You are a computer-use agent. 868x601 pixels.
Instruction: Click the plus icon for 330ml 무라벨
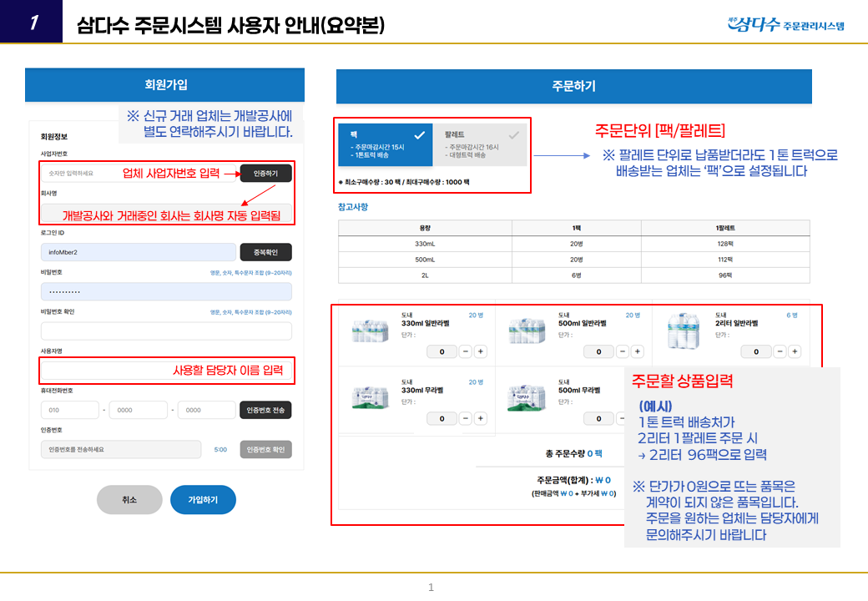coord(480,418)
